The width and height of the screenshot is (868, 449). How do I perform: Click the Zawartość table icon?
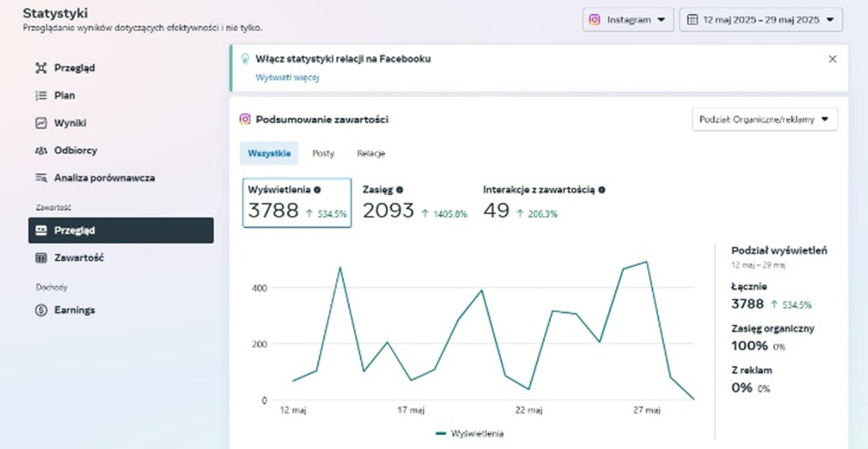[41, 258]
